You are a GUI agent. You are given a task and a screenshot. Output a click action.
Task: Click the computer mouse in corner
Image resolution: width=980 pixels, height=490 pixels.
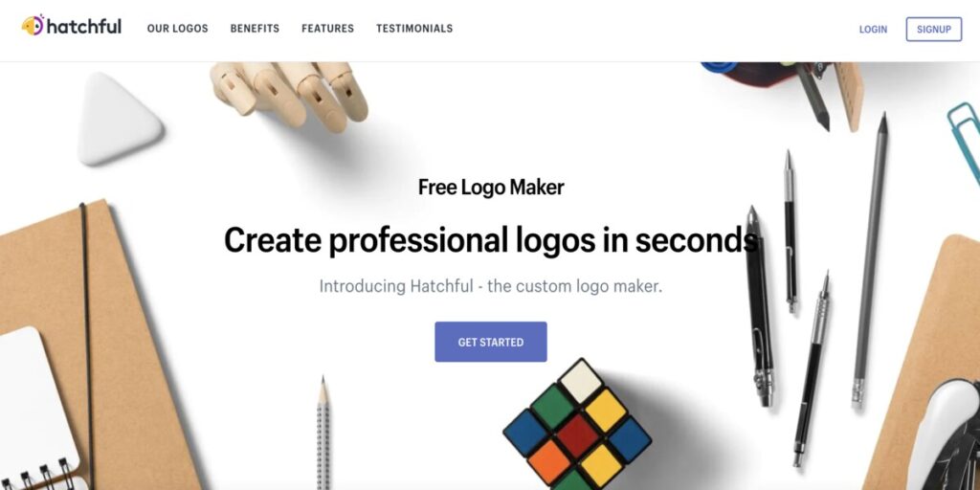click(945, 437)
